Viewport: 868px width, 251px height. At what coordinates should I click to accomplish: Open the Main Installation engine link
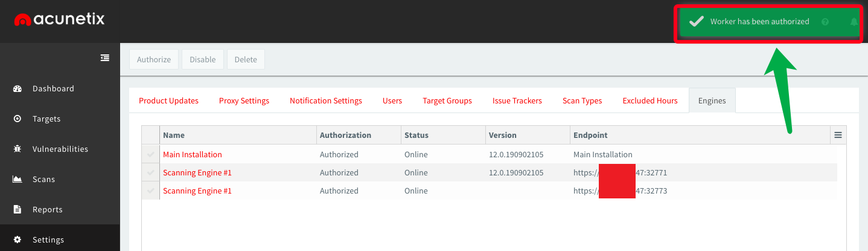tap(193, 155)
